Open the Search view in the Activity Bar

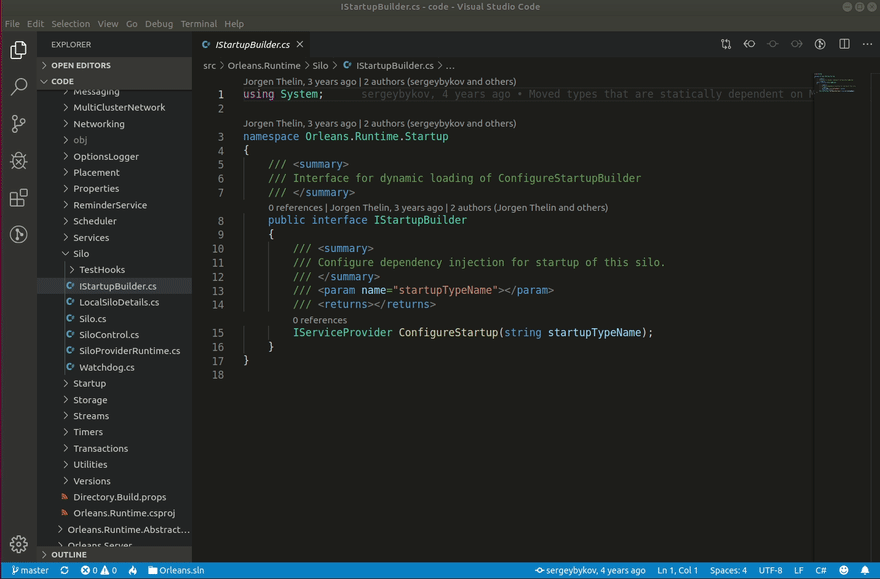18,85
